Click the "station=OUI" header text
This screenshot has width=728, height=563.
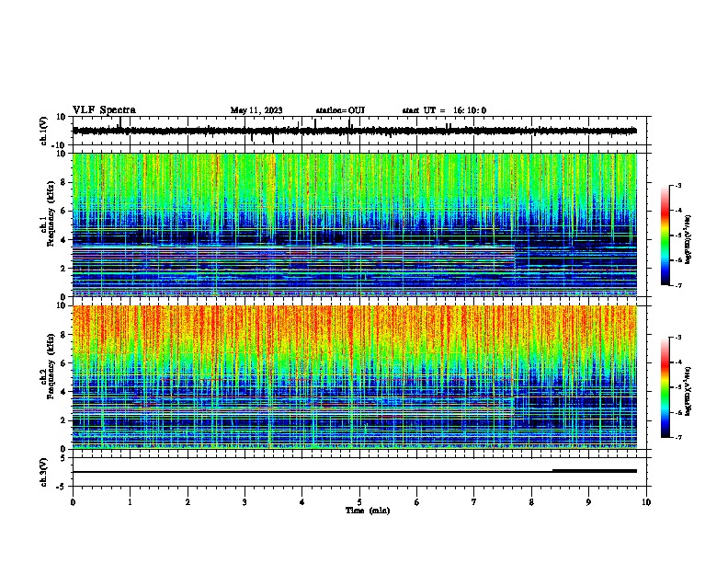click(340, 110)
